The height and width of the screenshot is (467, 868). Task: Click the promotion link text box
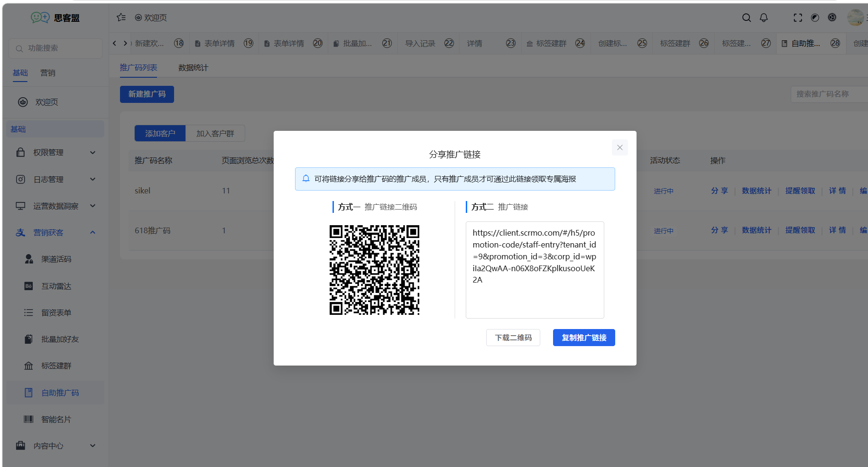pos(535,270)
